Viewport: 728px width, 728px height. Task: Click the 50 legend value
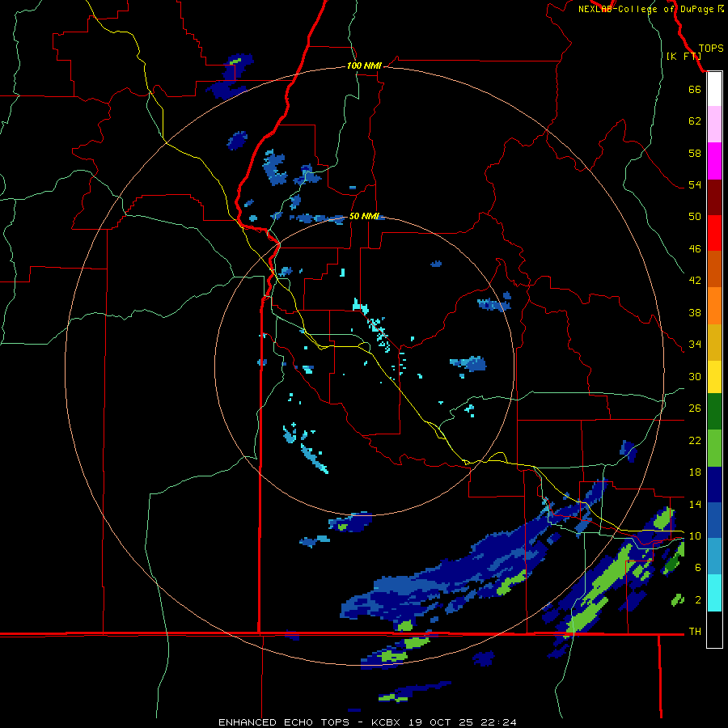coord(695,216)
